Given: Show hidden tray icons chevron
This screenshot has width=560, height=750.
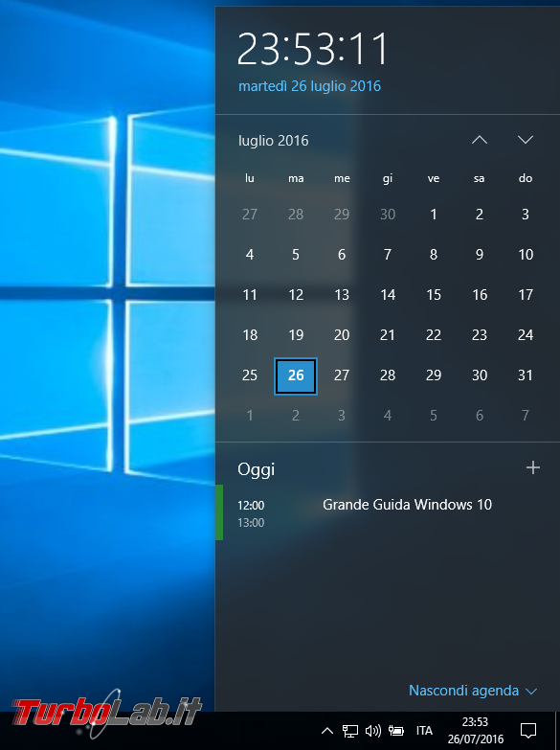Looking at the screenshot, I should 327,731.
